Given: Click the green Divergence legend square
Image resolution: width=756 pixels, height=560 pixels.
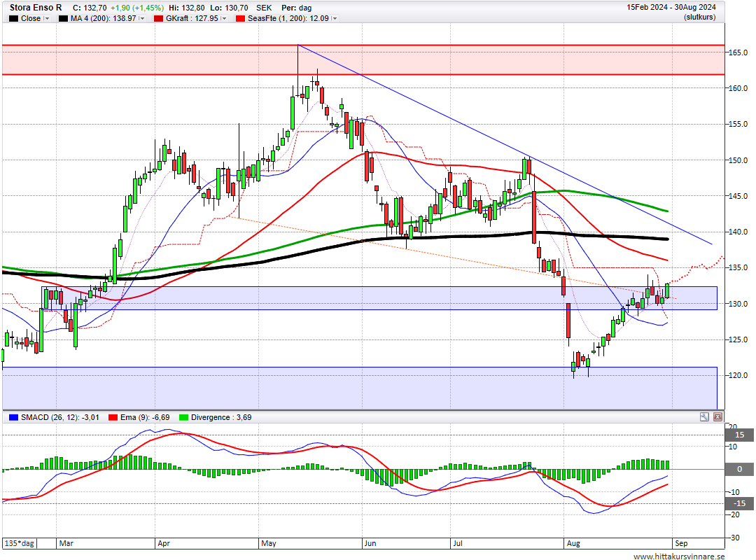Looking at the screenshot, I should point(183,417).
